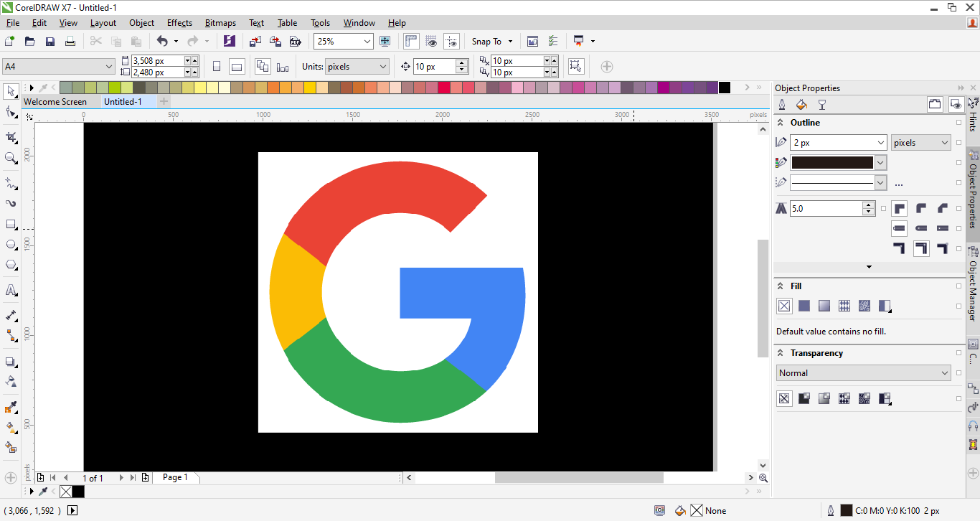Select the Rectangle tool
Image resolution: width=980 pixels, height=521 pixels.
pyautogui.click(x=11, y=225)
